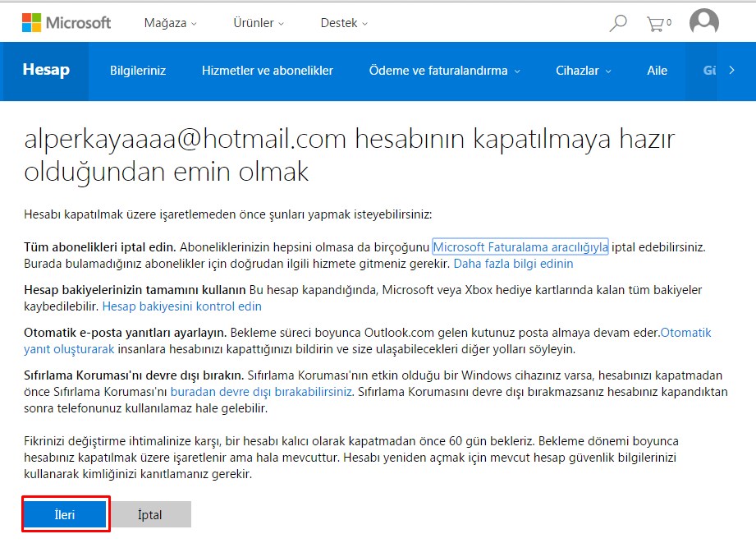Open the Bilgileriniz tab
756x557 pixels.
(x=138, y=71)
